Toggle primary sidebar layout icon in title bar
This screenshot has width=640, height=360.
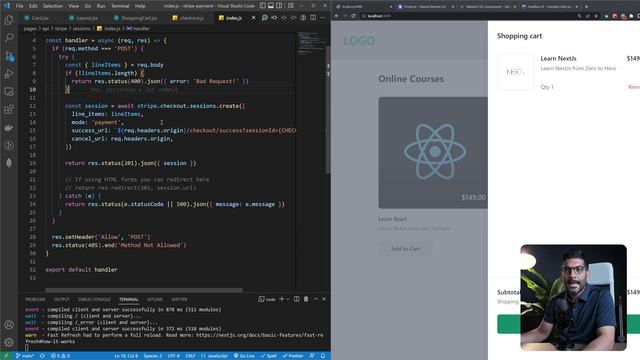263,6
